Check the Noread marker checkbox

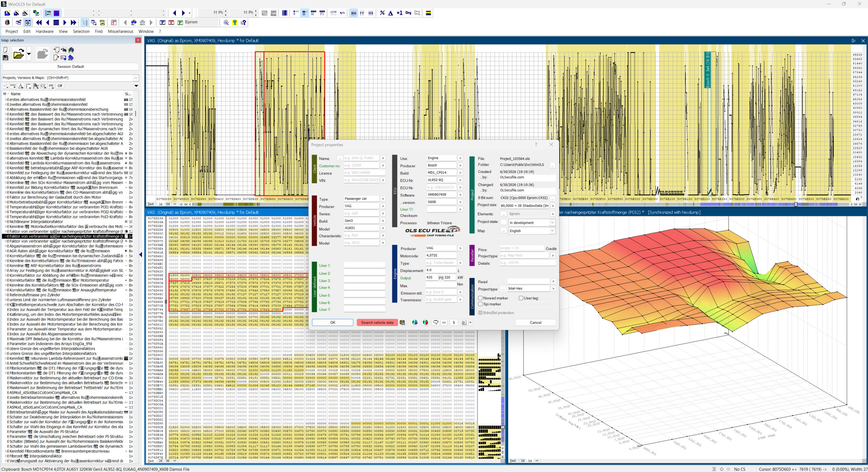[x=480, y=298]
